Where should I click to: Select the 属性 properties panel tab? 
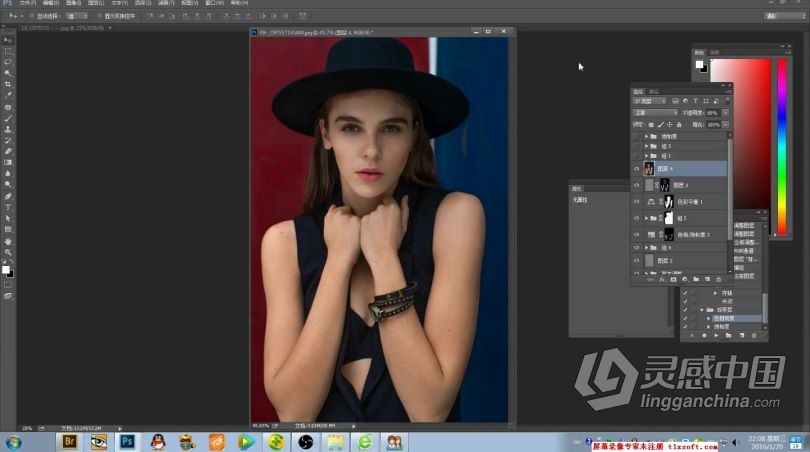[577, 189]
